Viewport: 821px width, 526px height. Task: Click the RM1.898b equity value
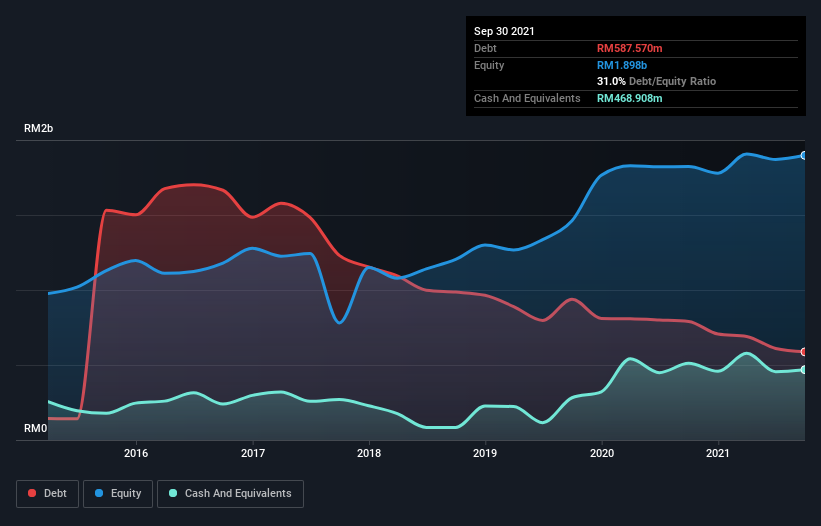click(622, 65)
